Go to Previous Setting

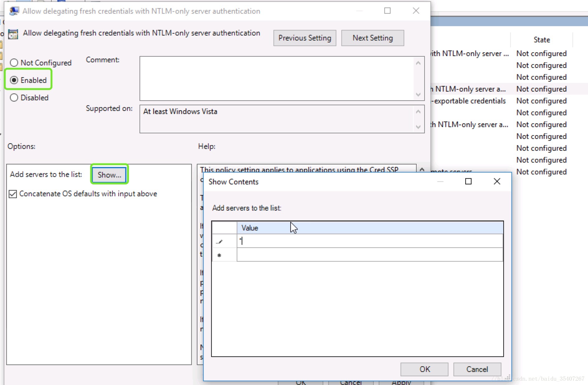click(305, 38)
